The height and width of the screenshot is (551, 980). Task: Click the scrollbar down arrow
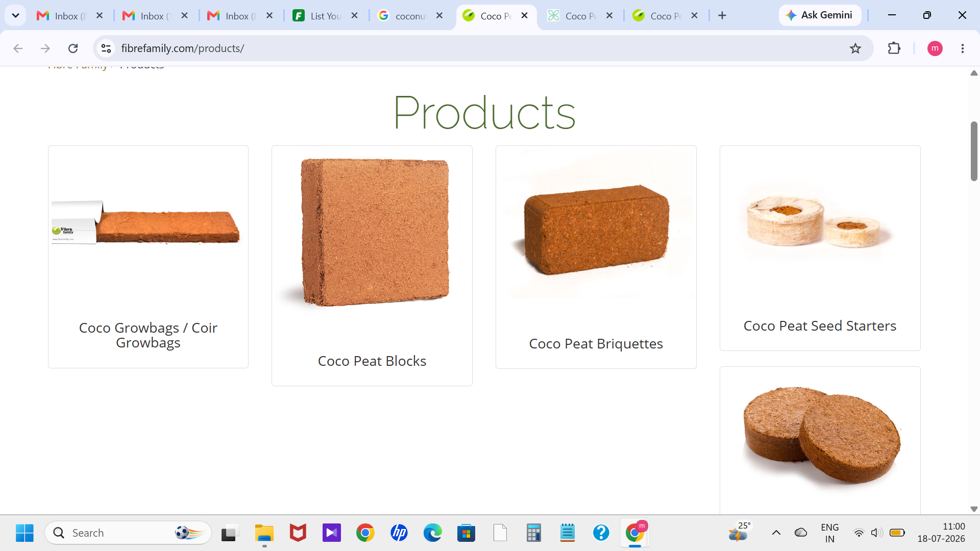[x=974, y=509]
